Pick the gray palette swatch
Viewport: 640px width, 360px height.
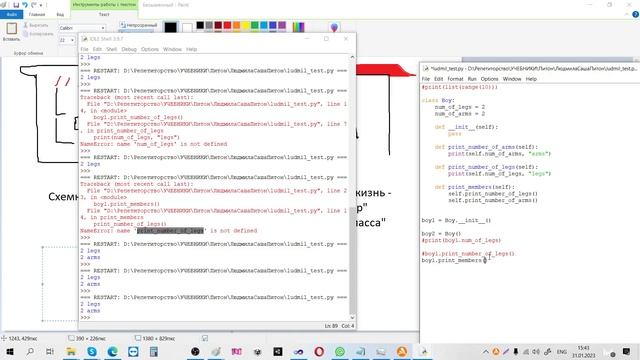tap(209, 25)
